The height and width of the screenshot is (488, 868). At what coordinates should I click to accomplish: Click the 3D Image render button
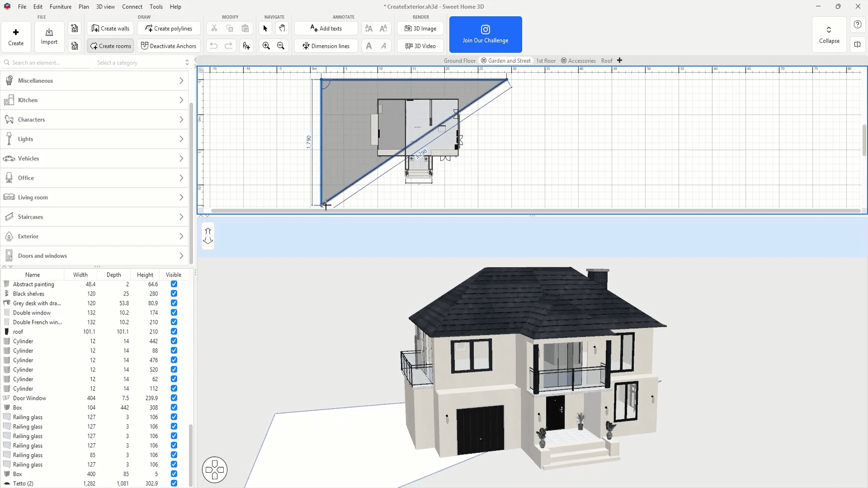coord(420,28)
